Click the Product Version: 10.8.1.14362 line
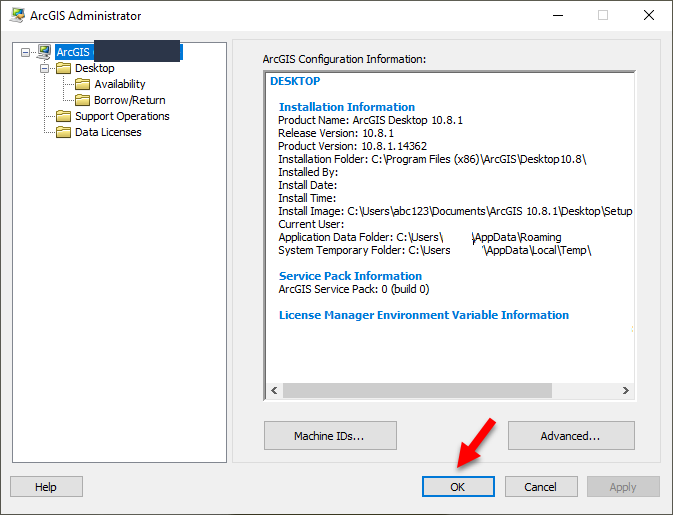The width and height of the screenshot is (673, 515). 352,146
